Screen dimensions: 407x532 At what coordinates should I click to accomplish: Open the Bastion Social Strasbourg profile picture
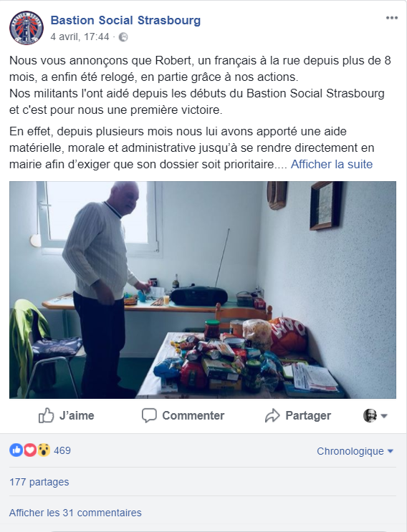[x=27, y=28]
